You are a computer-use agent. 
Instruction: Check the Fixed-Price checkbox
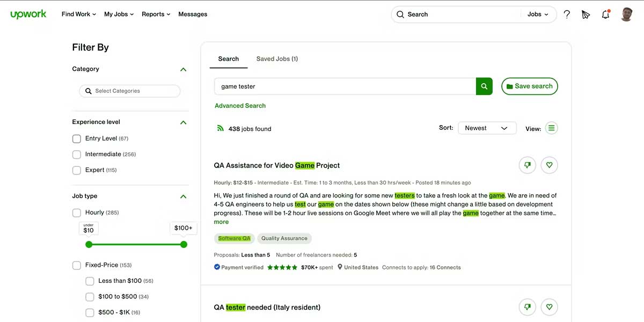pyautogui.click(x=77, y=265)
